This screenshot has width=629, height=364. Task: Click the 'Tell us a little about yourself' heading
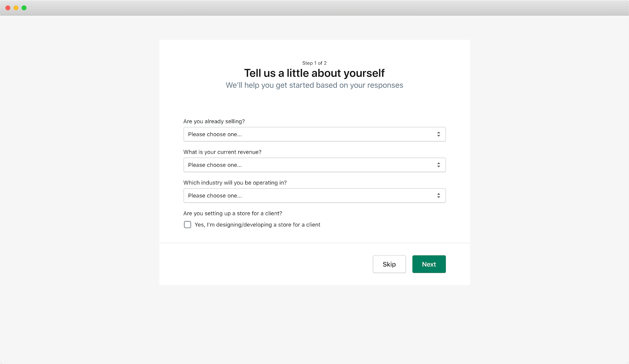314,73
